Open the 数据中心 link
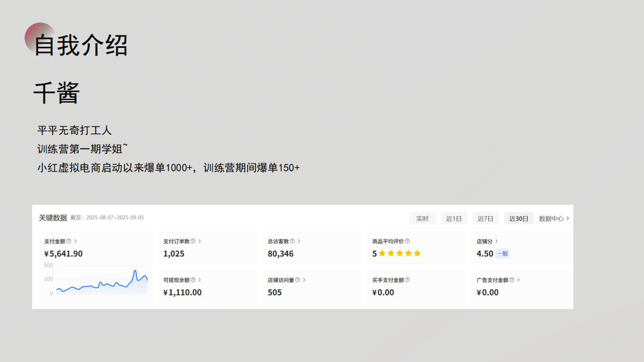The height and width of the screenshot is (362, 644). pos(554,219)
